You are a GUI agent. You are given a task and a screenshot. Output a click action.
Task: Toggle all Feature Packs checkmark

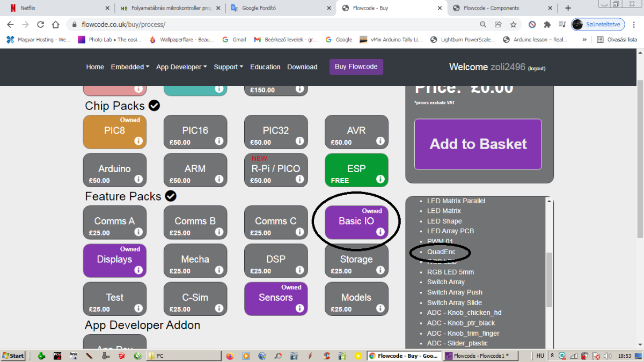click(x=171, y=196)
